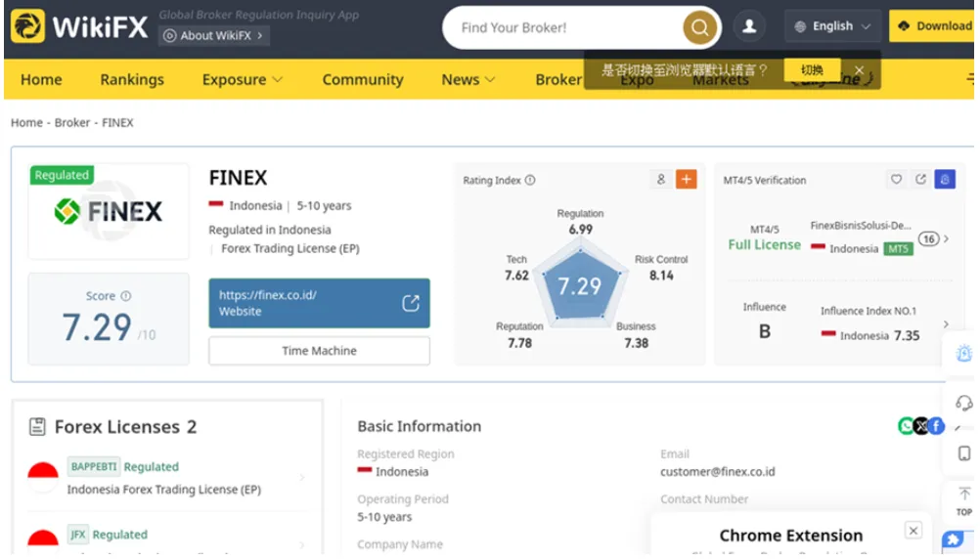The image size is (980, 560).
Task: Open the user account icon
Action: point(749,26)
